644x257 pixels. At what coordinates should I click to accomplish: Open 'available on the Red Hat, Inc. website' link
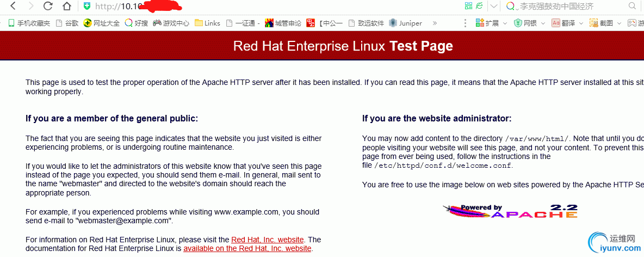coord(247,248)
